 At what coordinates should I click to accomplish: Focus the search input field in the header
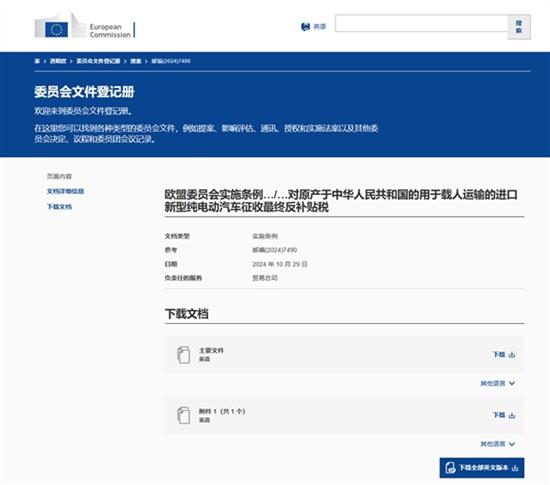(421, 23)
